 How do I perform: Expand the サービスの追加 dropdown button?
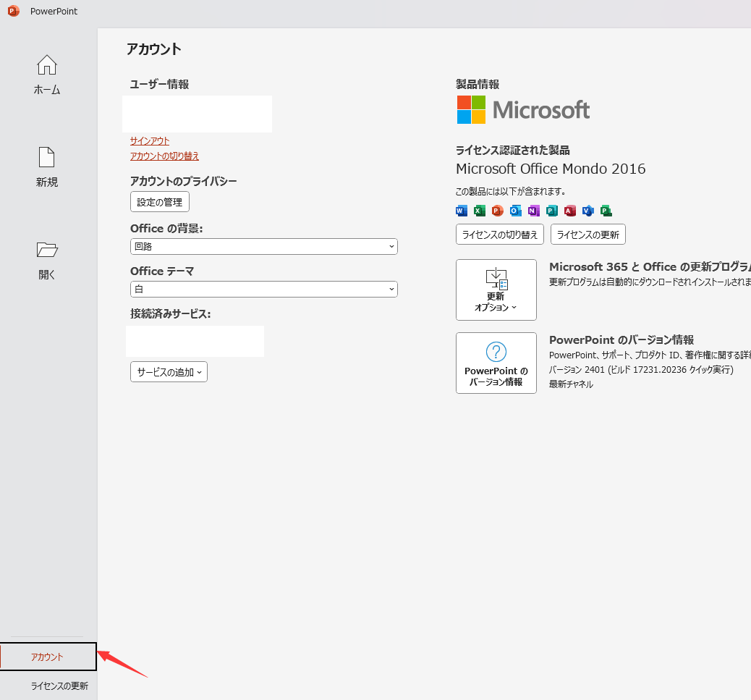[169, 372]
